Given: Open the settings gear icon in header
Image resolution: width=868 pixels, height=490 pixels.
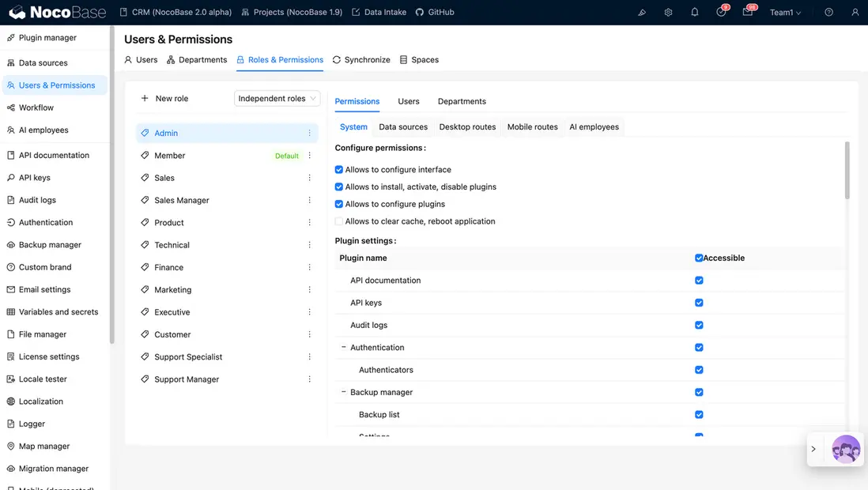Looking at the screenshot, I should click(x=668, y=13).
